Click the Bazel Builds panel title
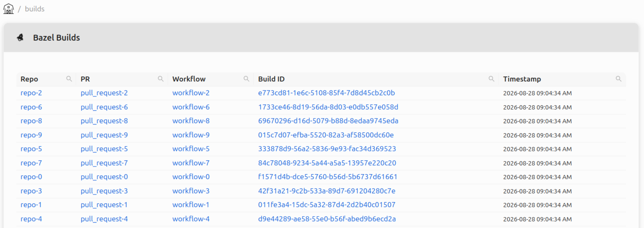The image size is (644, 228). point(56,38)
